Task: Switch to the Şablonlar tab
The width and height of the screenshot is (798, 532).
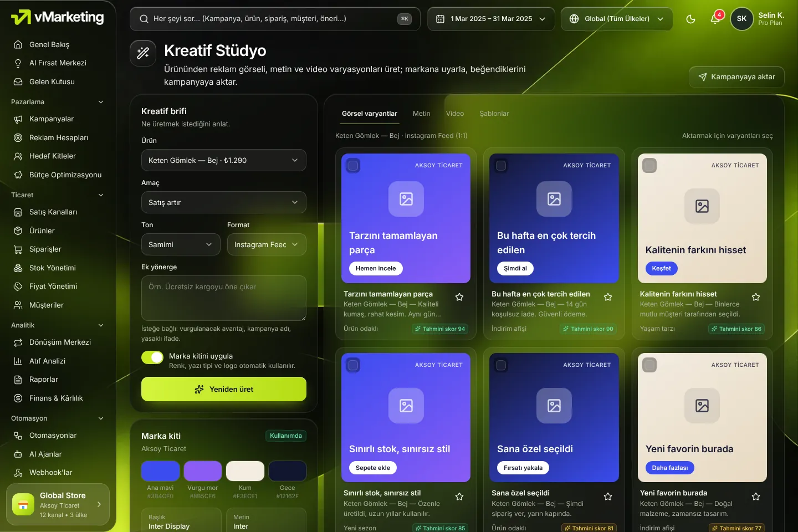Action: coord(494,114)
